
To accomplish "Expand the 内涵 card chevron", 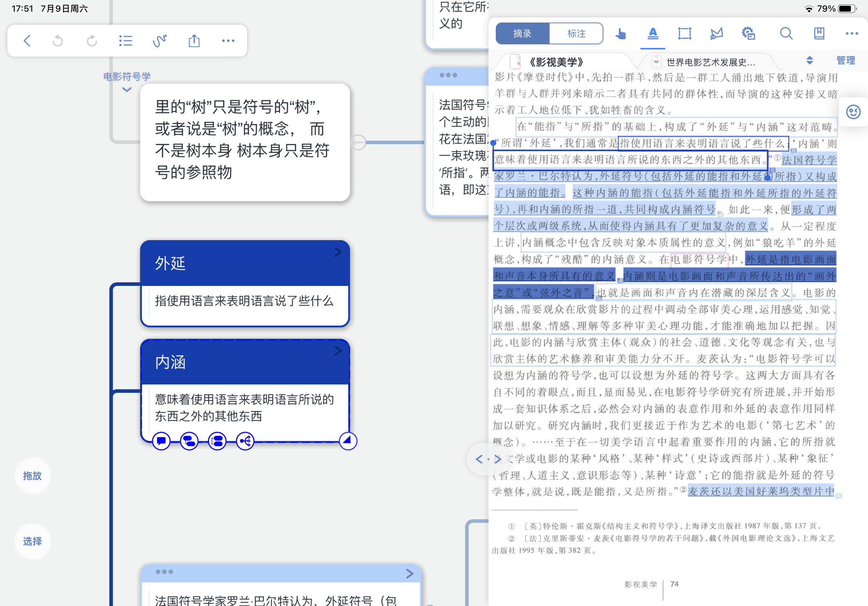I will coord(338,351).
